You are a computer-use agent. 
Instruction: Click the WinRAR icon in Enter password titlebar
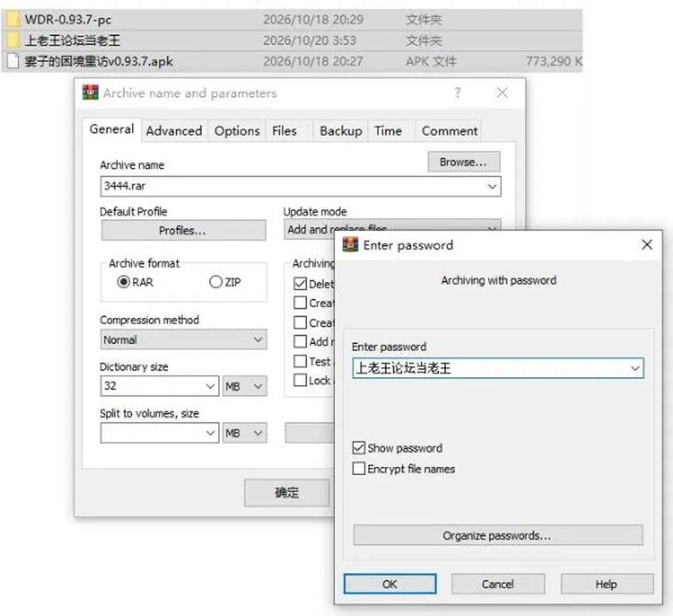point(350,245)
